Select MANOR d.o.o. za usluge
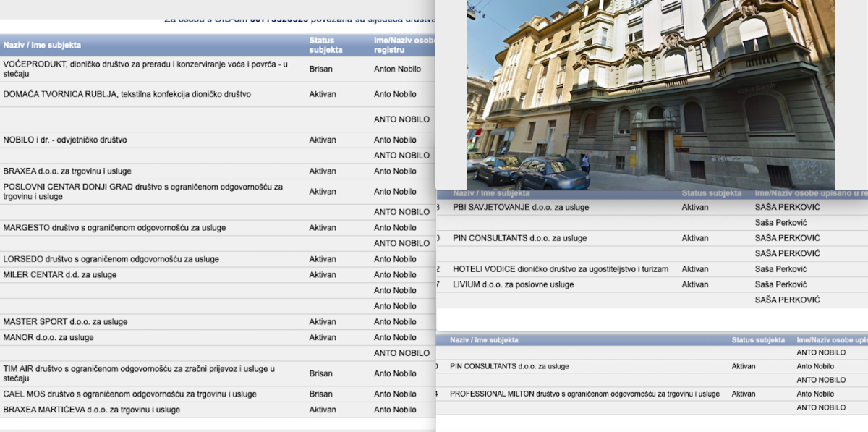The width and height of the screenshot is (868, 432). (48, 338)
